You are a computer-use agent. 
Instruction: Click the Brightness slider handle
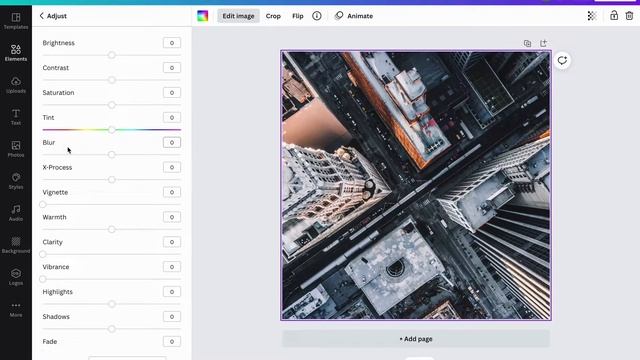[111, 55]
